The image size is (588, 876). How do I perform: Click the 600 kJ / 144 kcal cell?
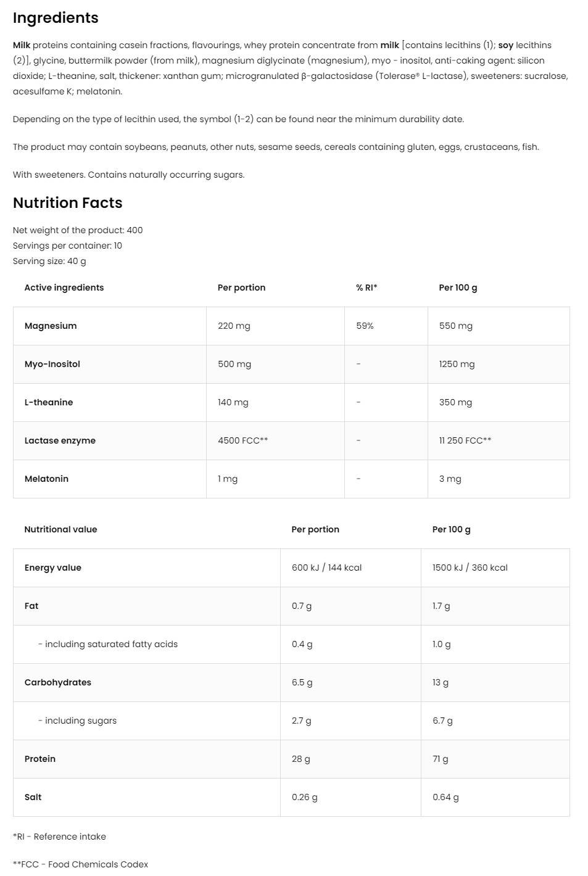(326, 568)
